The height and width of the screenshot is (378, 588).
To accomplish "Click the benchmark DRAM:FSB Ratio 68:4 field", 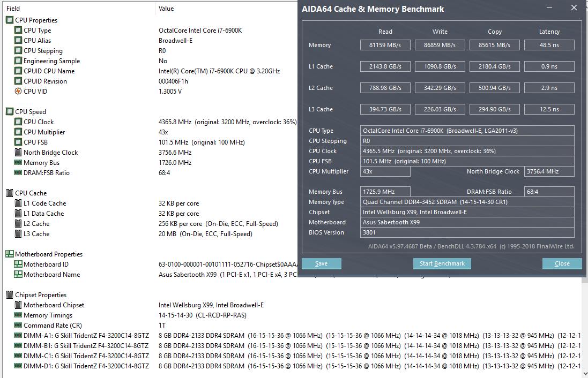I will tap(549, 192).
